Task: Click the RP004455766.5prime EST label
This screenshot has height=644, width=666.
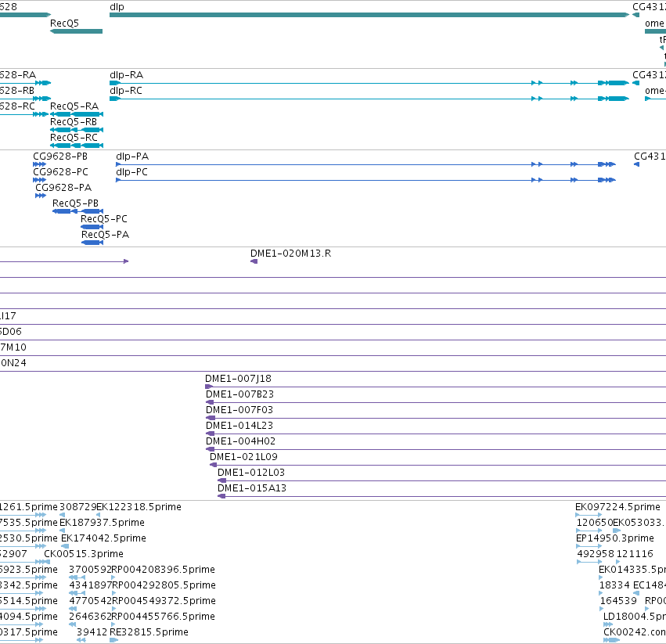Action: pyautogui.click(x=164, y=617)
